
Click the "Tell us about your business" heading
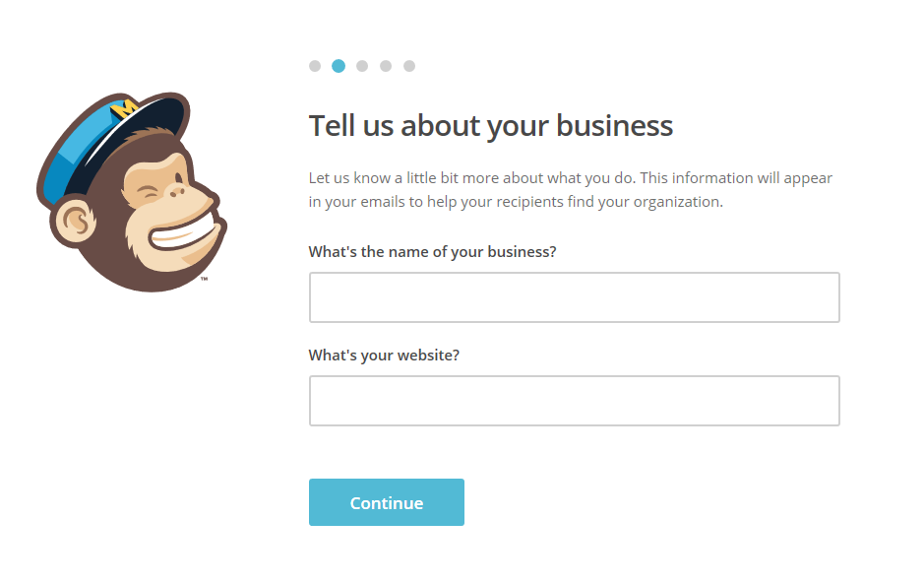tap(490, 126)
